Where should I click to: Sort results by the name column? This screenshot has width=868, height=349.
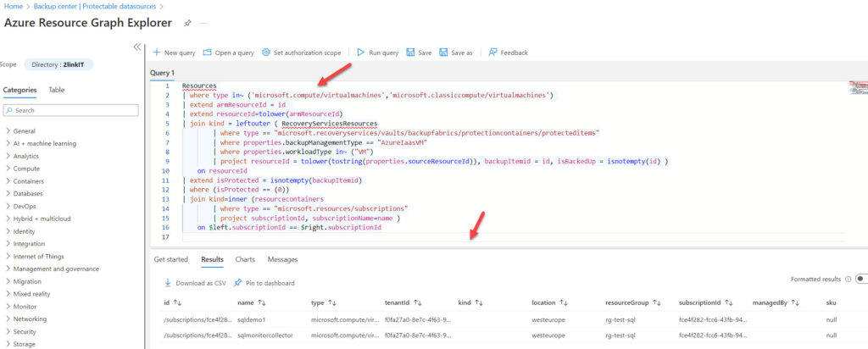pyautogui.click(x=262, y=302)
